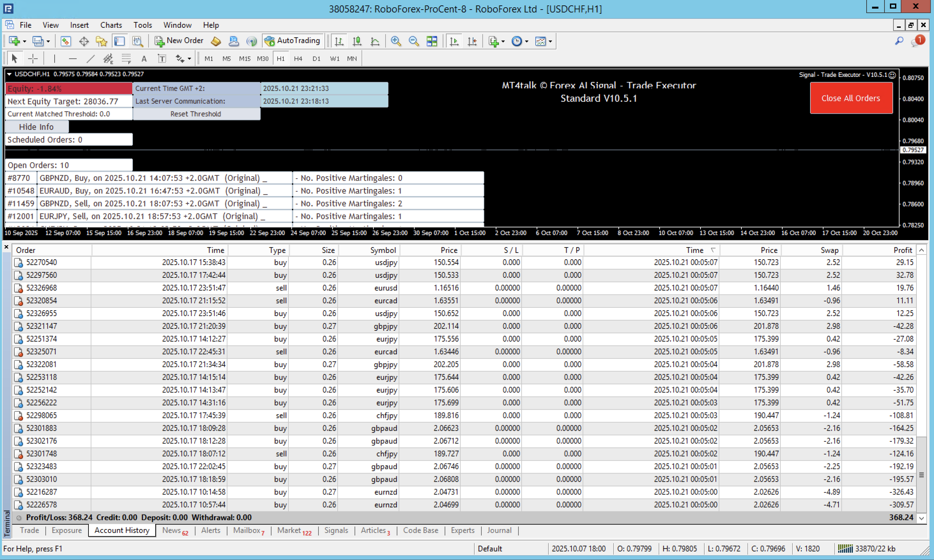Click the Tile Windows icon

432,41
